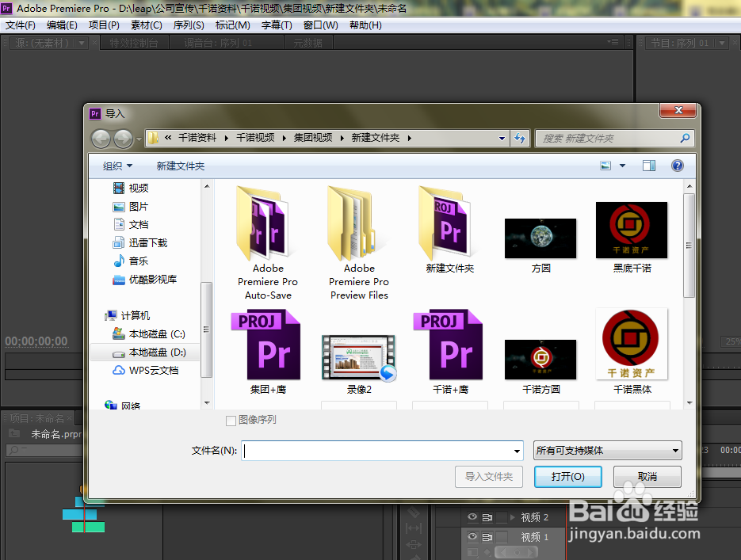Select the 黑底千诺 image thumbnail

632,230
